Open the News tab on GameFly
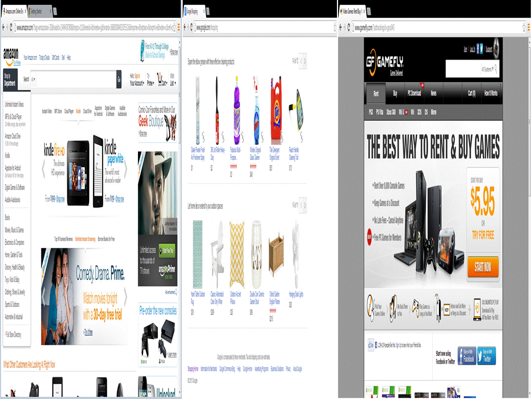This screenshot has width=532, height=399. [433, 93]
